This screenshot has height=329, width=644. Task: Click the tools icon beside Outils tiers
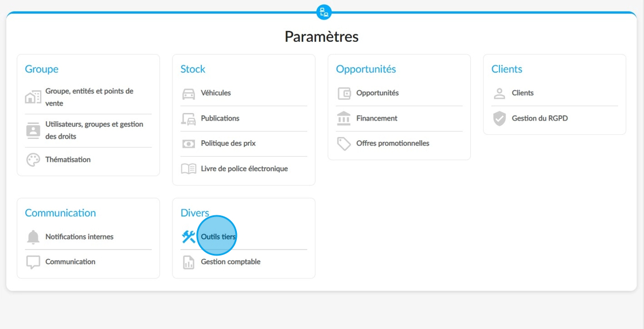pyautogui.click(x=189, y=237)
